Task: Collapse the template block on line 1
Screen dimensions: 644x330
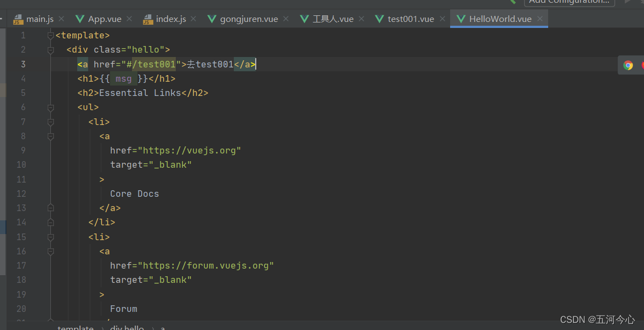Action: pos(50,36)
